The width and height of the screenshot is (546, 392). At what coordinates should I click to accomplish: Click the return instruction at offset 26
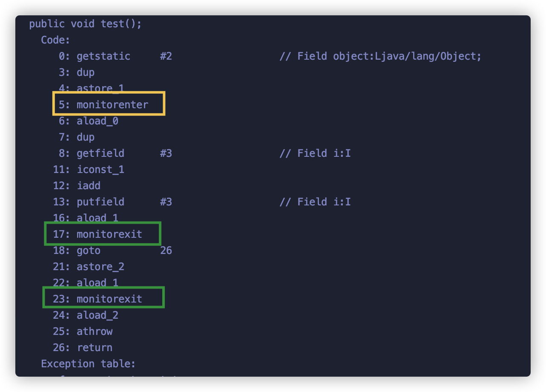click(95, 347)
